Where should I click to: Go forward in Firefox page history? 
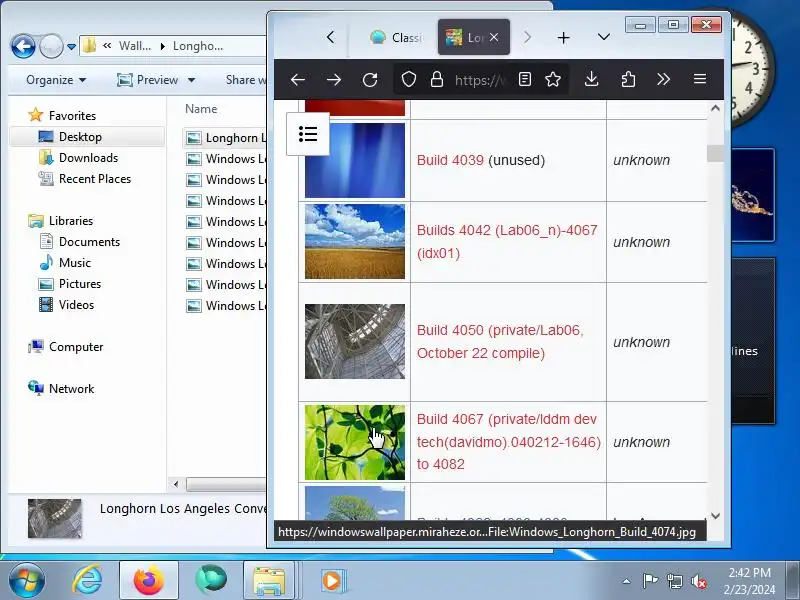click(334, 80)
